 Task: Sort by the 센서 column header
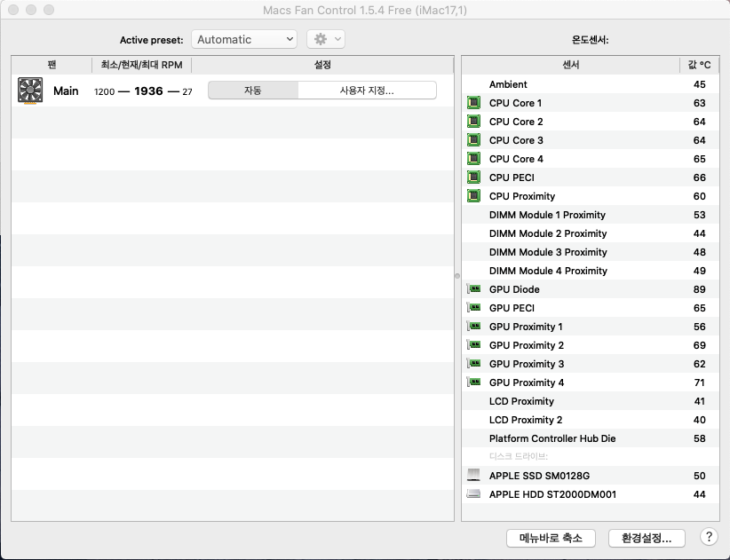(571, 65)
